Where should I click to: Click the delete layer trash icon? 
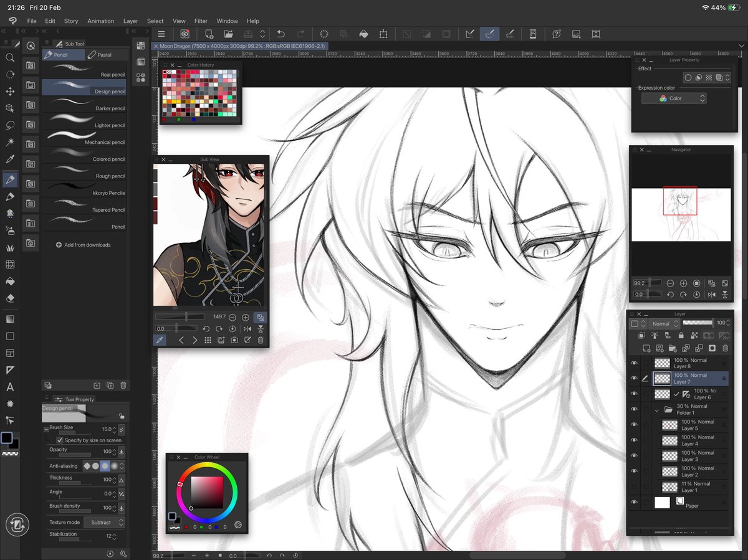pyautogui.click(x=725, y=348)
